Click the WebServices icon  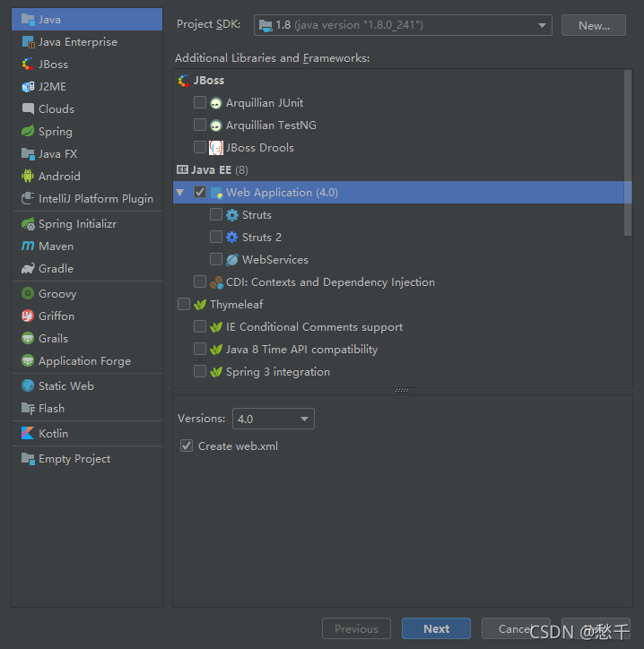[x=232, y=260]
